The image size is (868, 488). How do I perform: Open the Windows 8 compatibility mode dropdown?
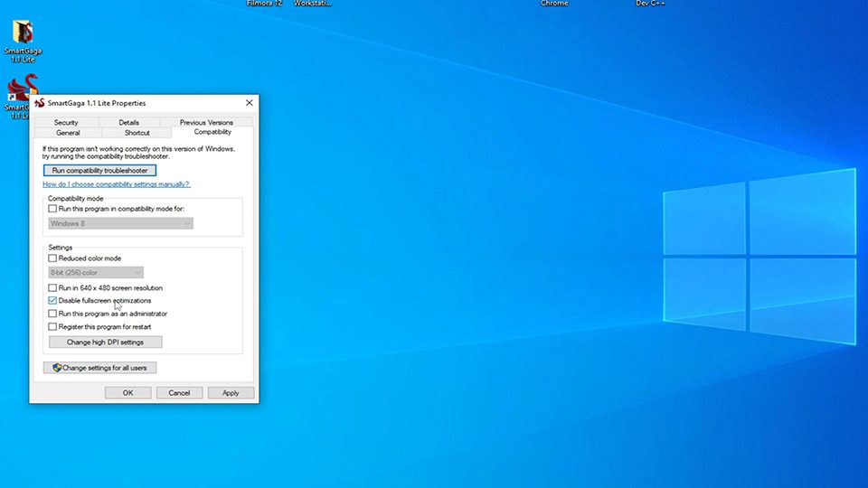120,223
